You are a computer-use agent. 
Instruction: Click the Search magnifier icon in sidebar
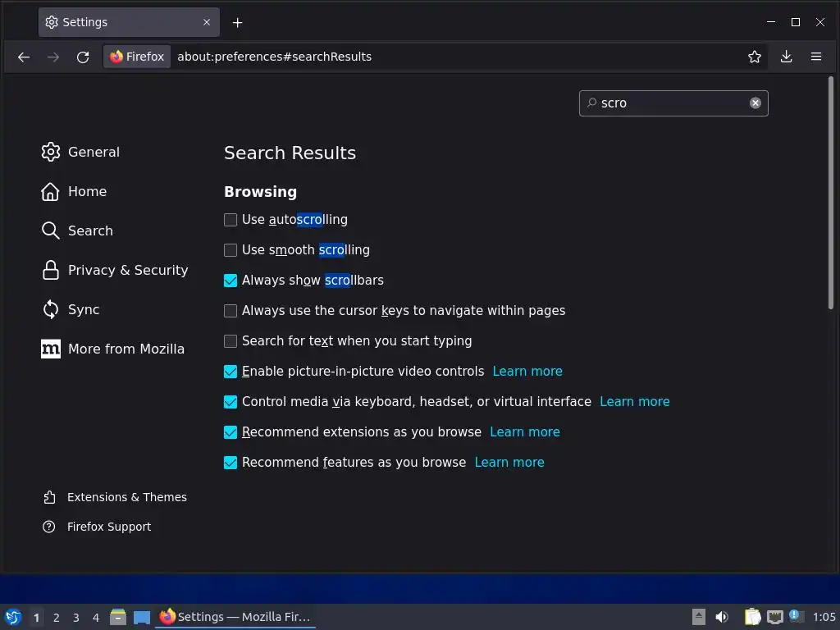(50, 231)
